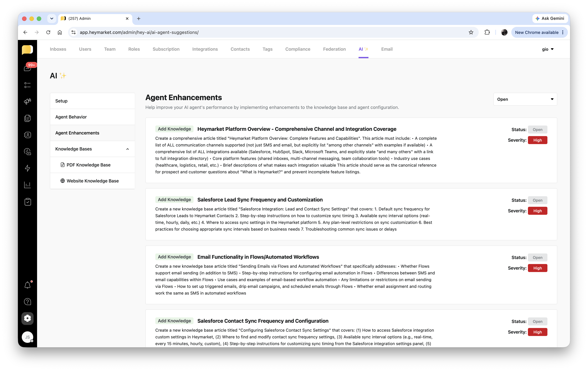Click the settings gear icon in sidebar

(x=28, y=318)
